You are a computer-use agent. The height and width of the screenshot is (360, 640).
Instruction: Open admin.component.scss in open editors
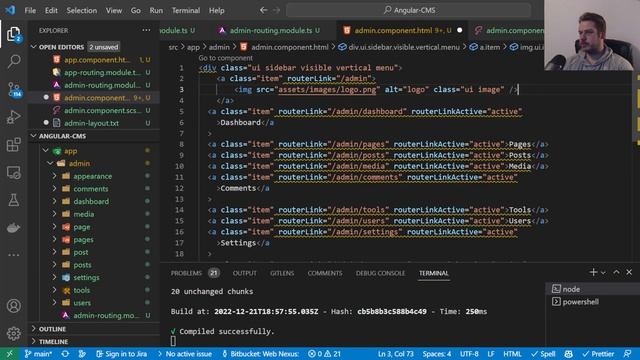(x=103, y=110)
